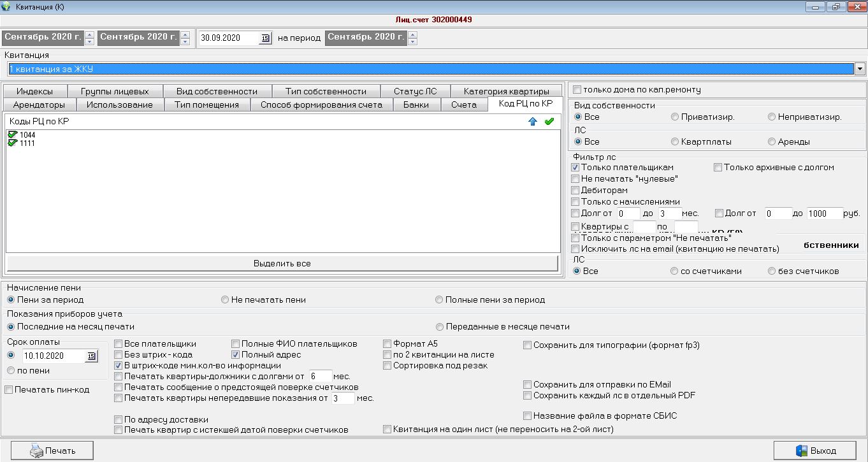Toggle the check icon beside code 1044
Screen dimensions: 868x462
click(12, 135)
